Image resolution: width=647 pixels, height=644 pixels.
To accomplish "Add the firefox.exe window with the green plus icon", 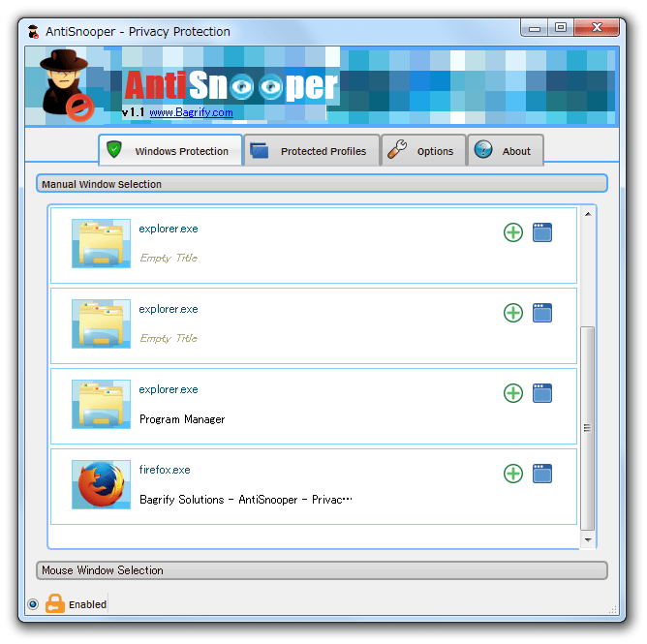I will pos(513,474).
